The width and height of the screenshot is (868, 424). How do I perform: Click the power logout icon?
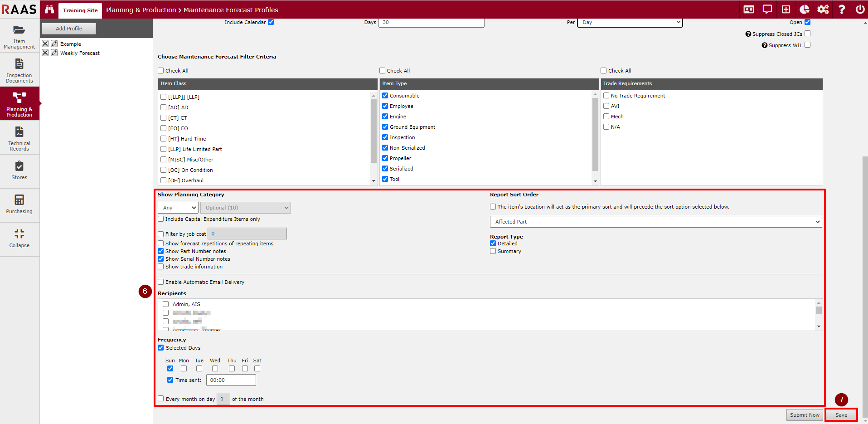pos(860,10)
